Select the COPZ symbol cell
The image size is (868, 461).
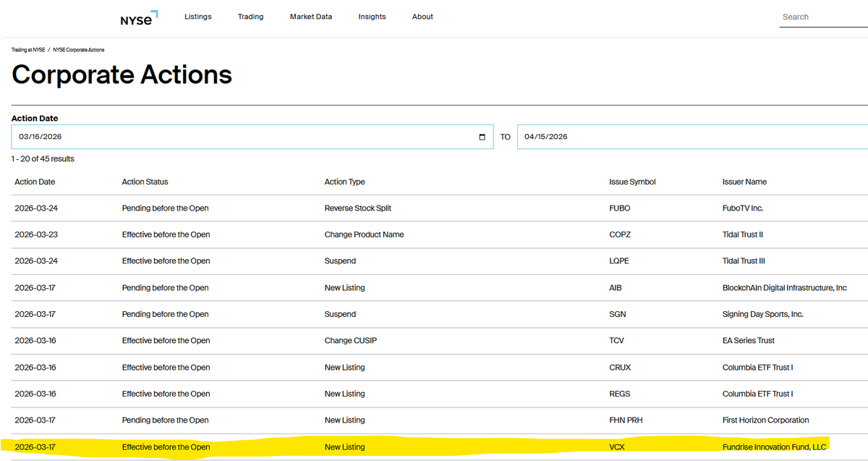pyautogui.click(x=620, y=234)
